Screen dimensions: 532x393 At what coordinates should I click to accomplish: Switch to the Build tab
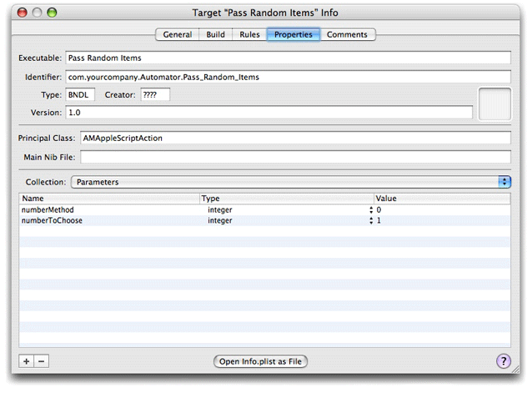[216, 35]
